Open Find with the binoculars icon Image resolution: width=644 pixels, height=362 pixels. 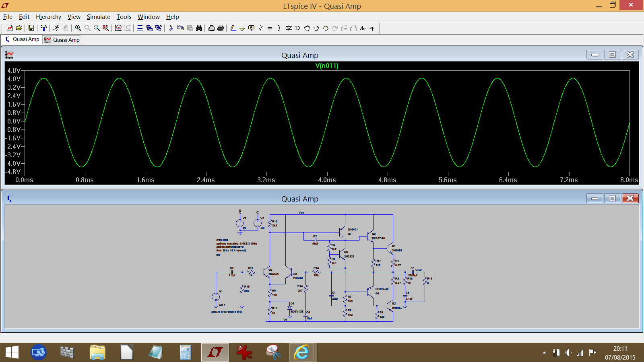coord(199,28)
